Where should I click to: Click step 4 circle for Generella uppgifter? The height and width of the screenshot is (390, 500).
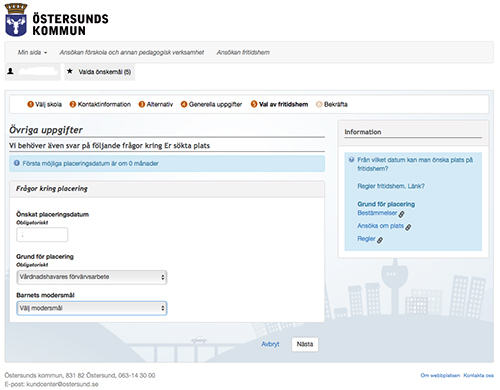[x=184, y=104]
